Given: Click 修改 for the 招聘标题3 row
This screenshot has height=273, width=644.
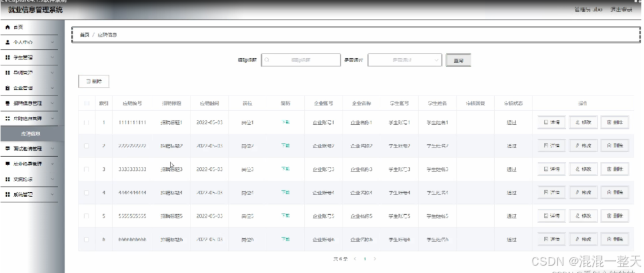Looking at the screenshot, I should click(x=583, y=169).
